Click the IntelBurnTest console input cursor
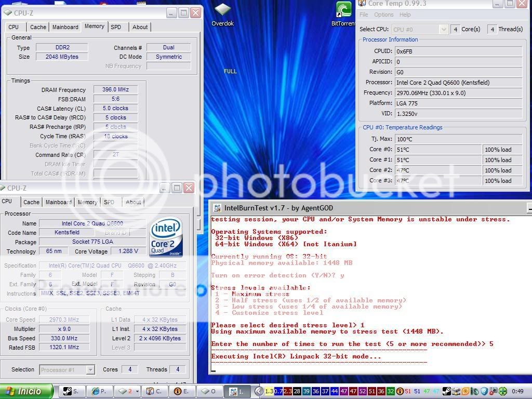 (213, 370)
